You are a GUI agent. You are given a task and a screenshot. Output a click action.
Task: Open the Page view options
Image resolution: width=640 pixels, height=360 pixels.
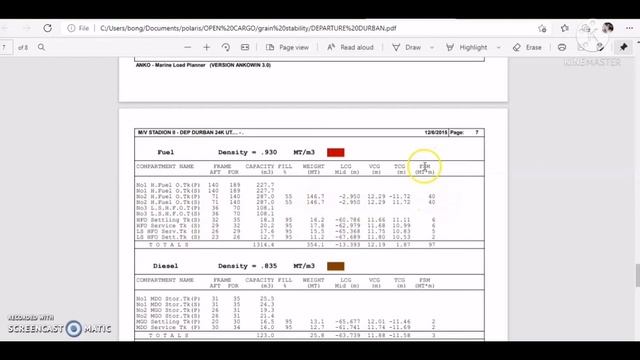coord(287,47)
